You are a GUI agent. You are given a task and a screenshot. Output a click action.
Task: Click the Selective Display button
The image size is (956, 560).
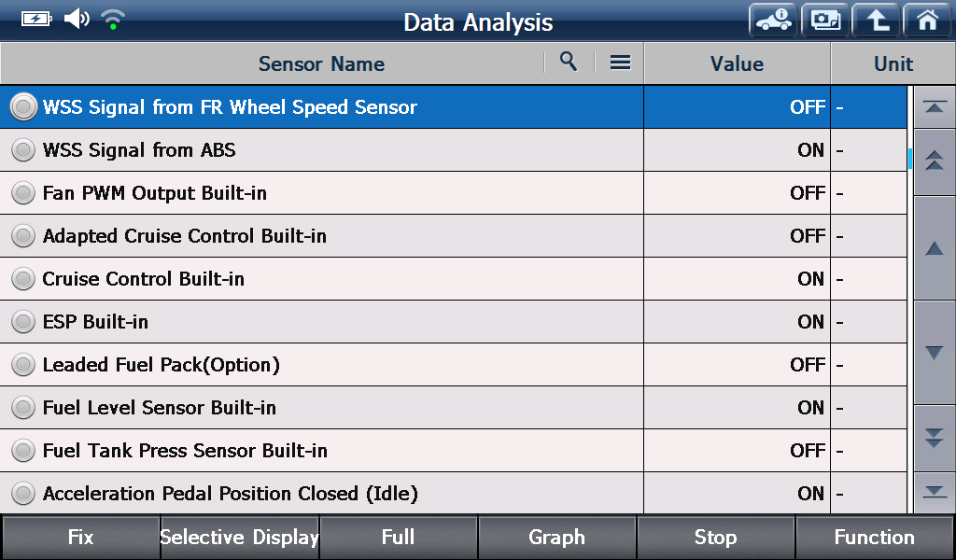(239, 537)
